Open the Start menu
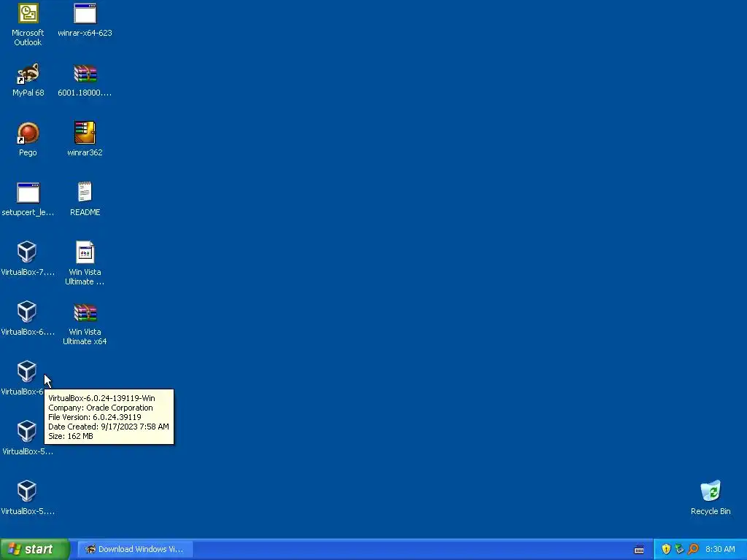747x560 pixels. 35,549
